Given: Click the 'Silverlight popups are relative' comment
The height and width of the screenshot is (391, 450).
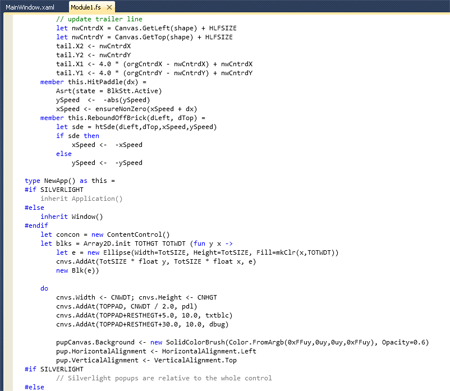Looking at the screenshot, I should click(164, 379).
